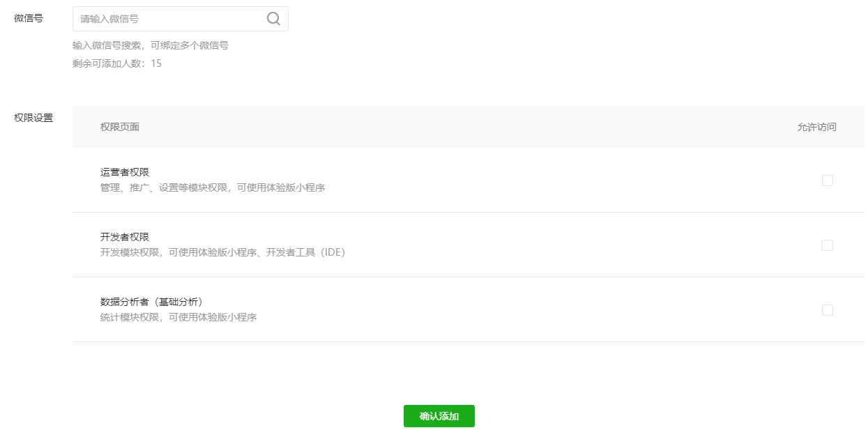
Task: Click the developer permission description about IDE
Action: [216, 252]
